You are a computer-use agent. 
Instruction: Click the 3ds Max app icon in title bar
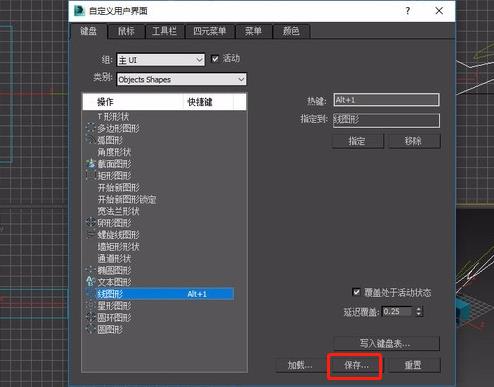(79, 11)
